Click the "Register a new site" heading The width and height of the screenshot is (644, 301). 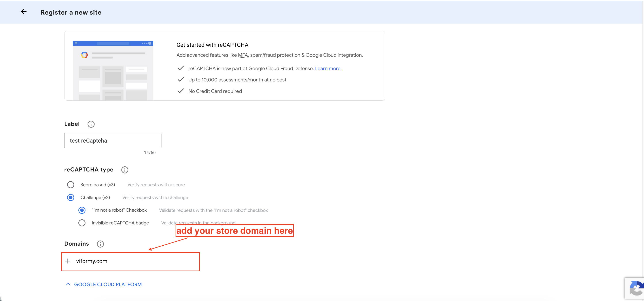(x=71, y=13)
